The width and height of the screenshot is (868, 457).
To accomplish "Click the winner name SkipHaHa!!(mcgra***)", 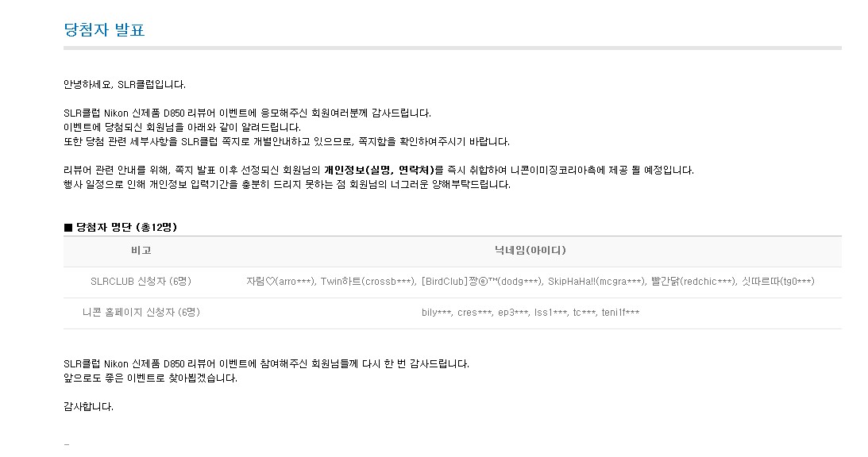I will pyautogui.click(x=596, y=282).
